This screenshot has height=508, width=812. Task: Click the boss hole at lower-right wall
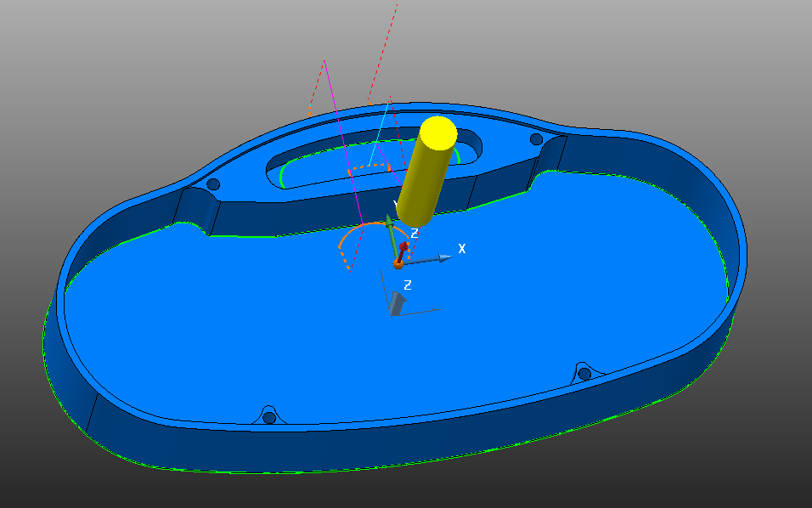click(x=584, y=373)
